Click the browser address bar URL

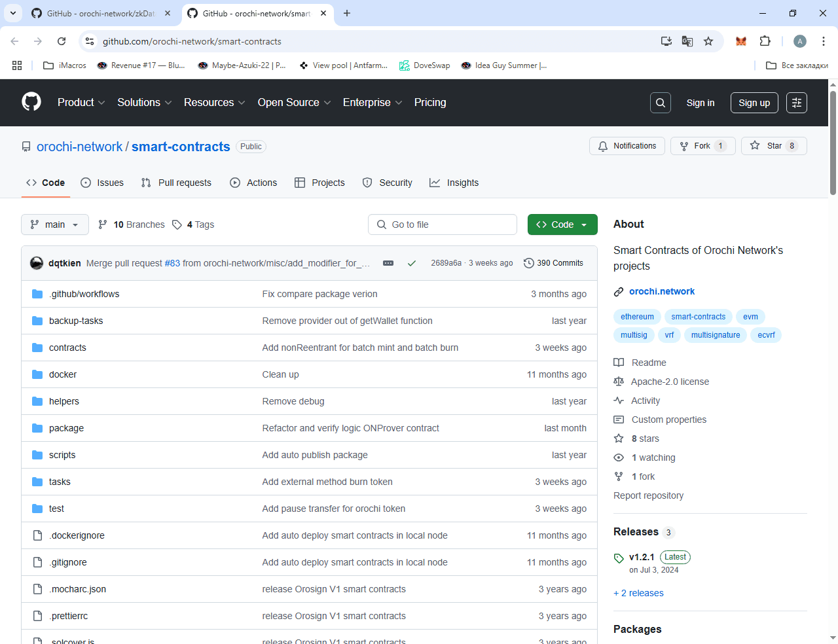click(x=192, y=41)
